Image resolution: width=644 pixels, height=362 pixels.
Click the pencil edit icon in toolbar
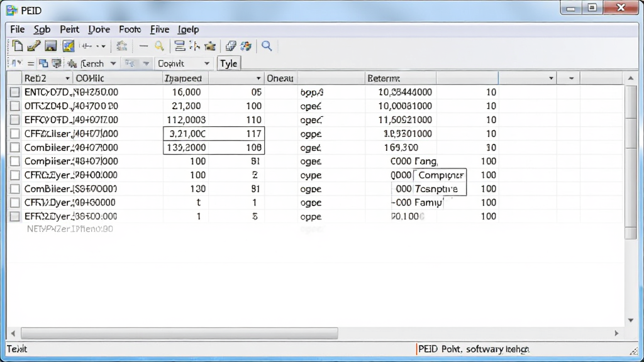click(34, 46)
